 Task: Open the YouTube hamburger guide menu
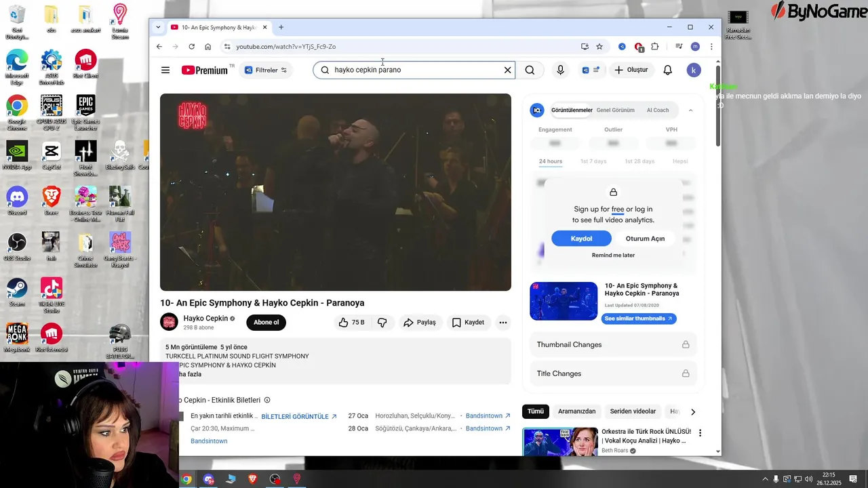point(165,70)
